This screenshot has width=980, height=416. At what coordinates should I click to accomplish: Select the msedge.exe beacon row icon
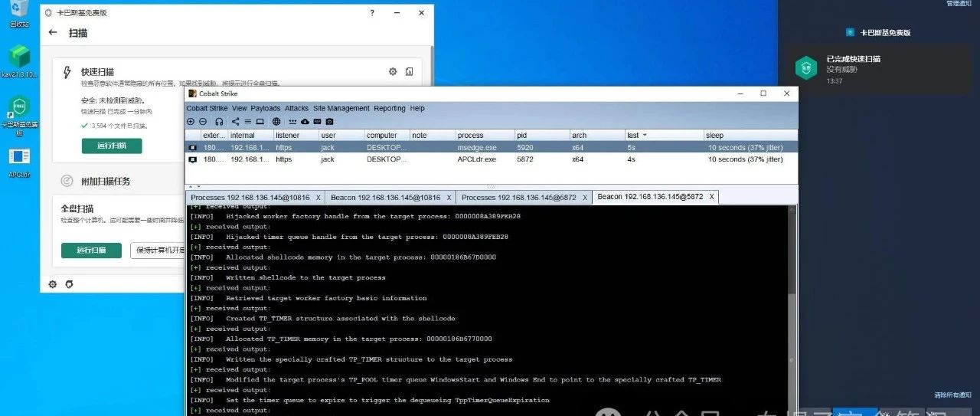193,147
